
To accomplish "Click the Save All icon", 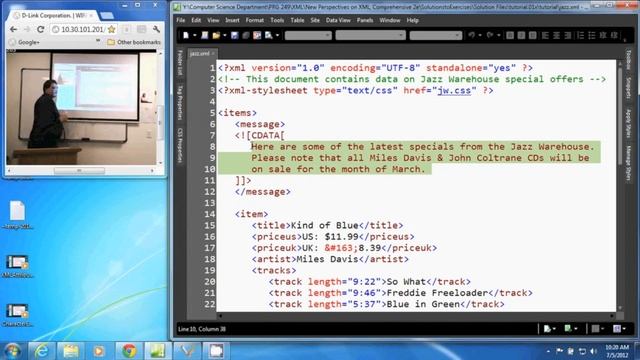I will pos(246,36).
